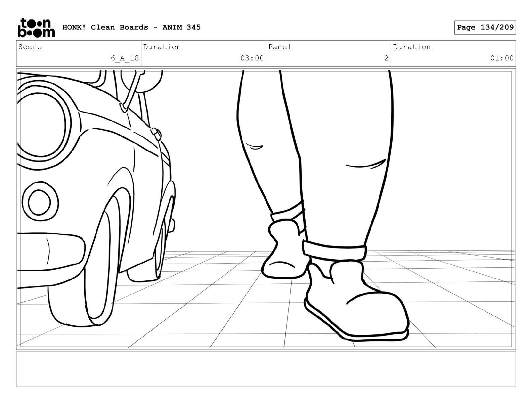Click the Duration label beside the Scene cell
Viewport: 532px width, 411px height.
pos(162,47)
